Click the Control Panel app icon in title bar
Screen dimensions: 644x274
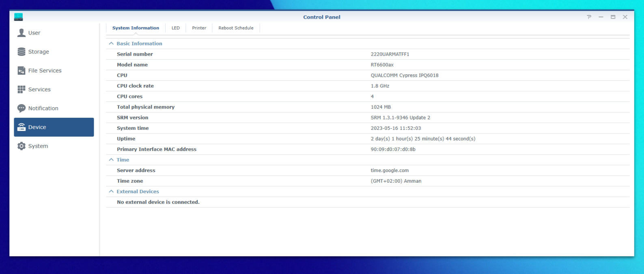(x=19, y=17)
